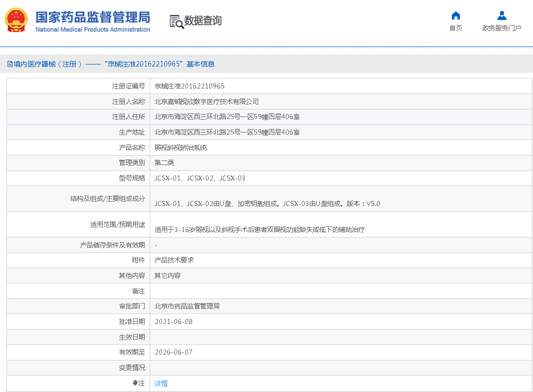Click the approval date 2021-06-08

coord(173,321)
